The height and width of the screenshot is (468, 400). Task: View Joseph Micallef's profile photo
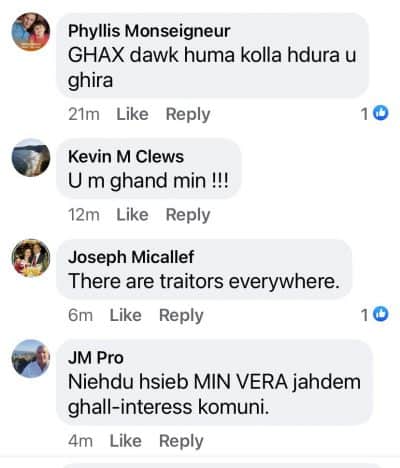(x=31, y=258)
